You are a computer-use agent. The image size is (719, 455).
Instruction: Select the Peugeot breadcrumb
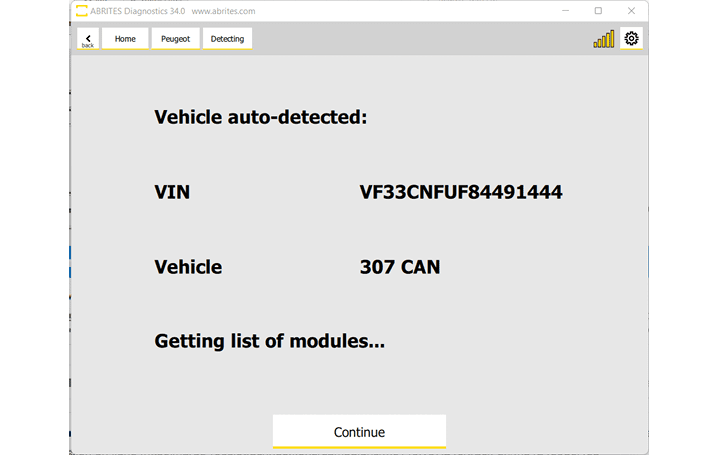(175, 39)
